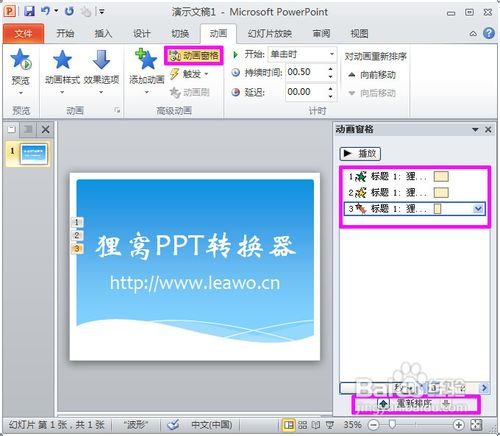
Task: Click 中文(中国) language in status bar
Action: (x=211, y=425)
